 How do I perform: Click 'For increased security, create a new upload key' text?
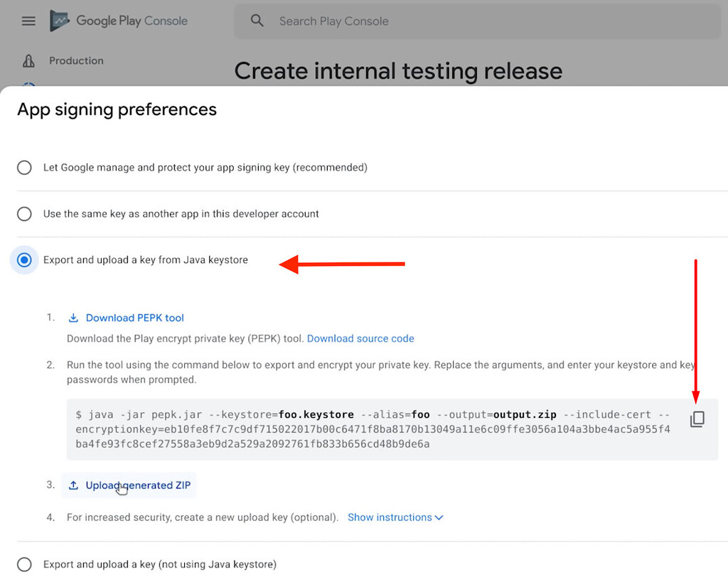pyautogui.click(x=203, y=517)
